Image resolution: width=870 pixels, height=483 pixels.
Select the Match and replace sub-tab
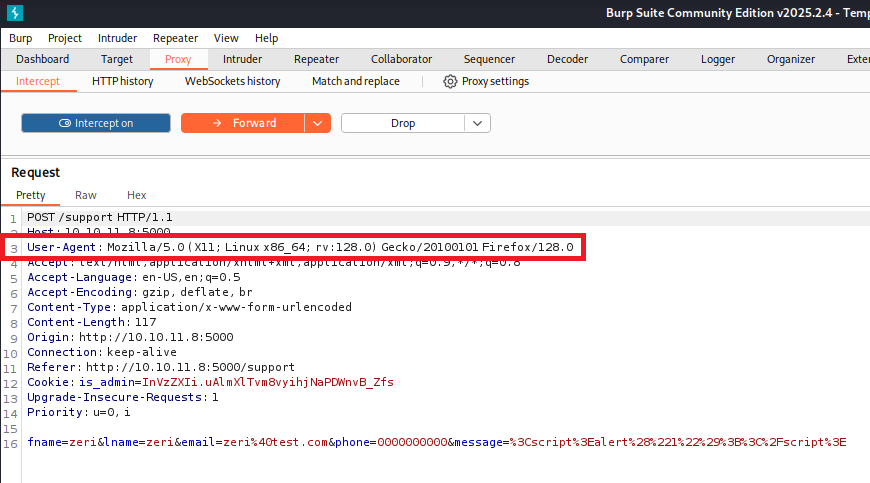pyautogui.click(x=355, y=81)
